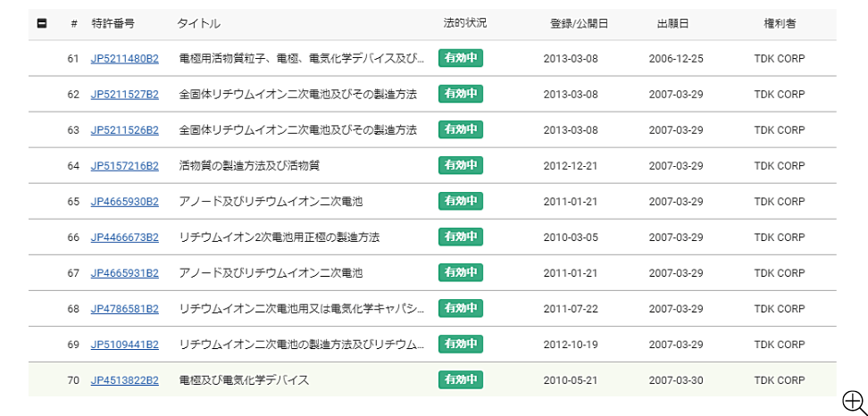Open patent link JP4513822B2
The width and height of the screenshot is (868, 416).
[x=124, y=380]
